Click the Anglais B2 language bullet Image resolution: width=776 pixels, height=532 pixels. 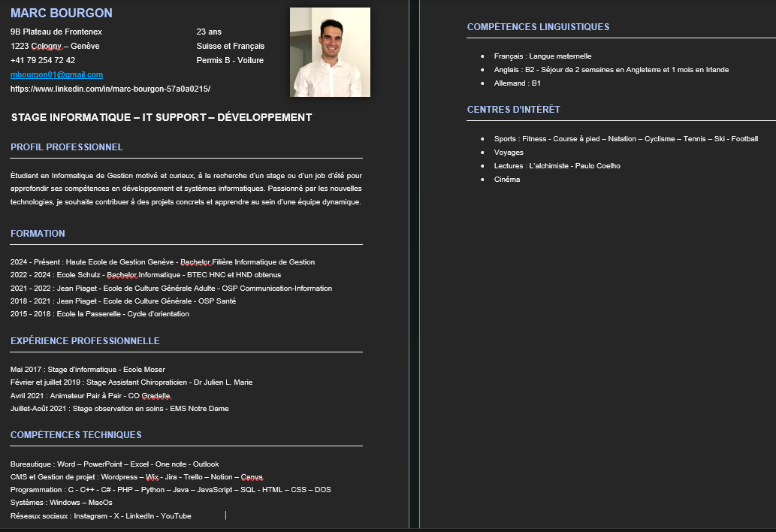click(x=611, y=70)
